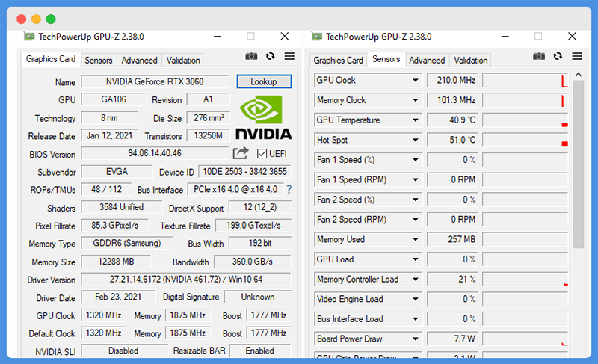This screenshot has height=364, width=598.
Task: Open the Fan 2 Speed (%) dropdown
Action: tap(416, 200)
